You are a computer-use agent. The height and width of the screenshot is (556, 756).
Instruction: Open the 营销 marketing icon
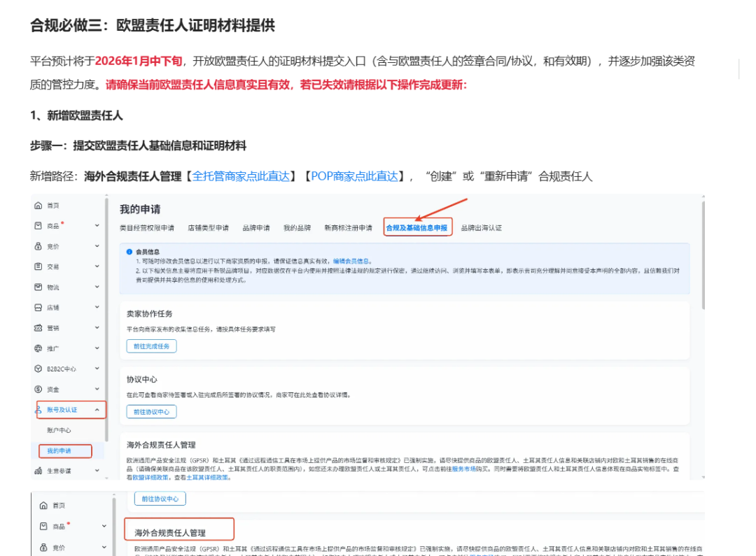pos(38,327)
